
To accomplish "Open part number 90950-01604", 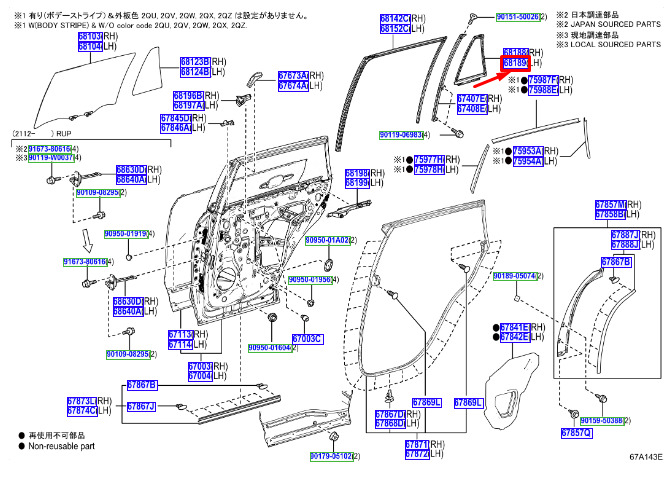I will [270, 348].
